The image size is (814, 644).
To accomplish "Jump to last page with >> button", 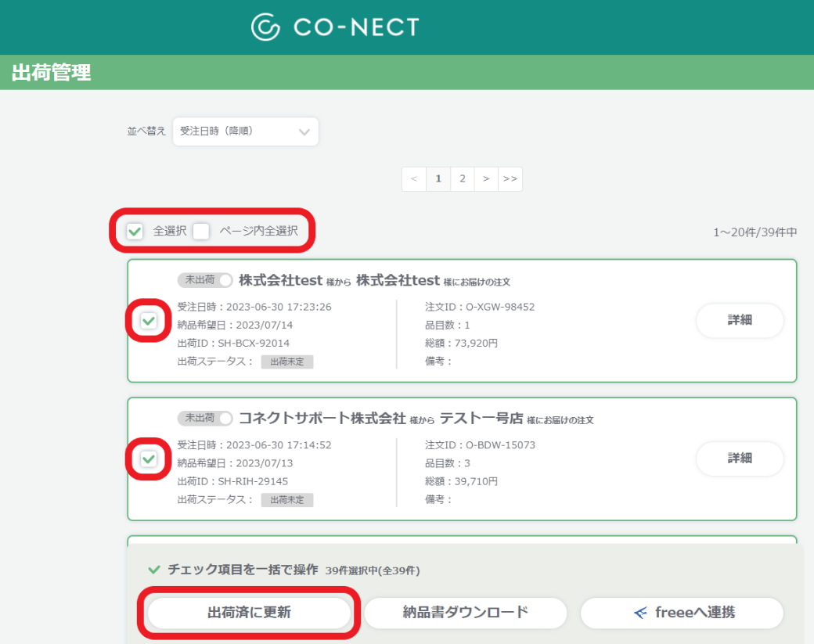I will (x=510, y=179).
